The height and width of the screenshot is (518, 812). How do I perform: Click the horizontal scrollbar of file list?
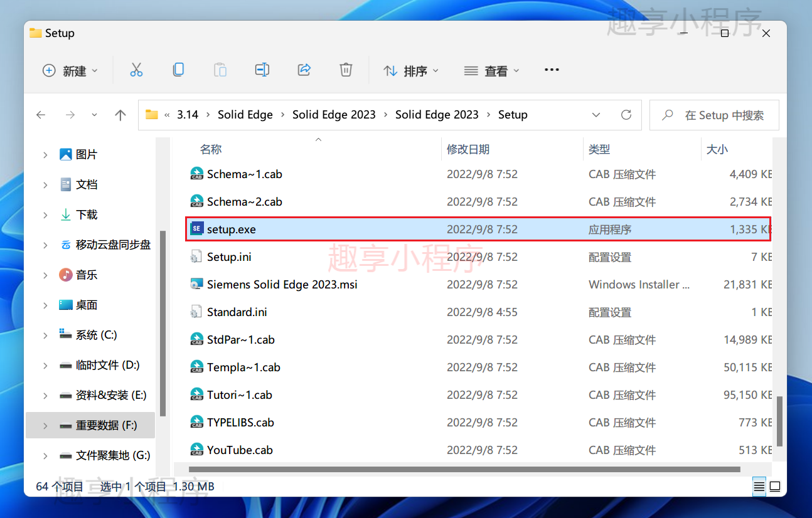click(464, 468)
